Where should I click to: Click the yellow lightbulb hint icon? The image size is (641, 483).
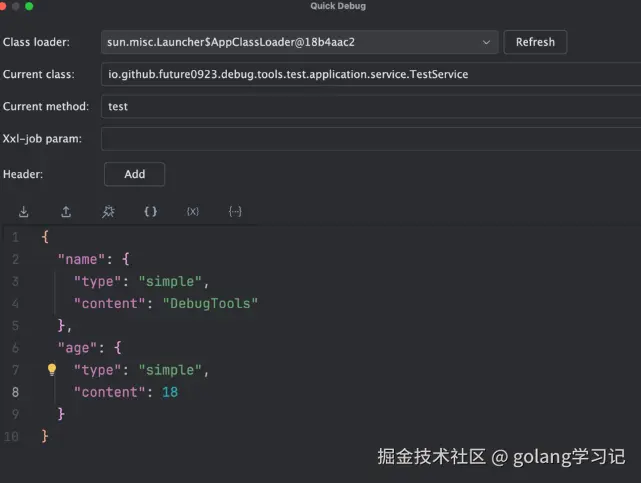point(52,369)
